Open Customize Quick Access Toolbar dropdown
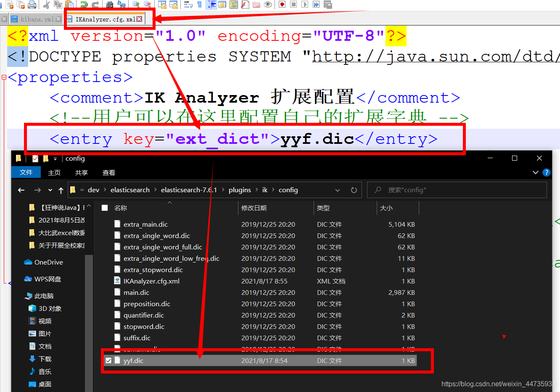Image resolution: width=560 pixels, height=392 pixels. point(55,159)
